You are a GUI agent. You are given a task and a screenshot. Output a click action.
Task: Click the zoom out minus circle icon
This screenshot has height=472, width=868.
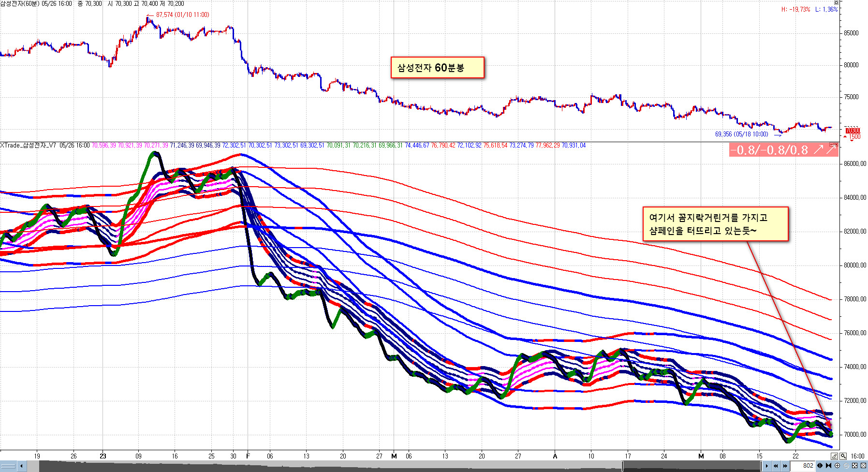(846, 466)
